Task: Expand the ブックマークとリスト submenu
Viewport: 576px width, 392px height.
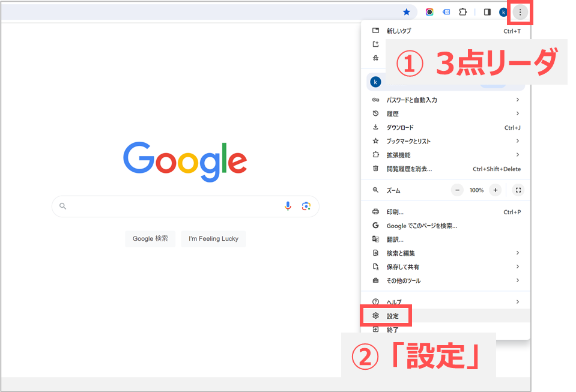Action: [x=446, y=141]
